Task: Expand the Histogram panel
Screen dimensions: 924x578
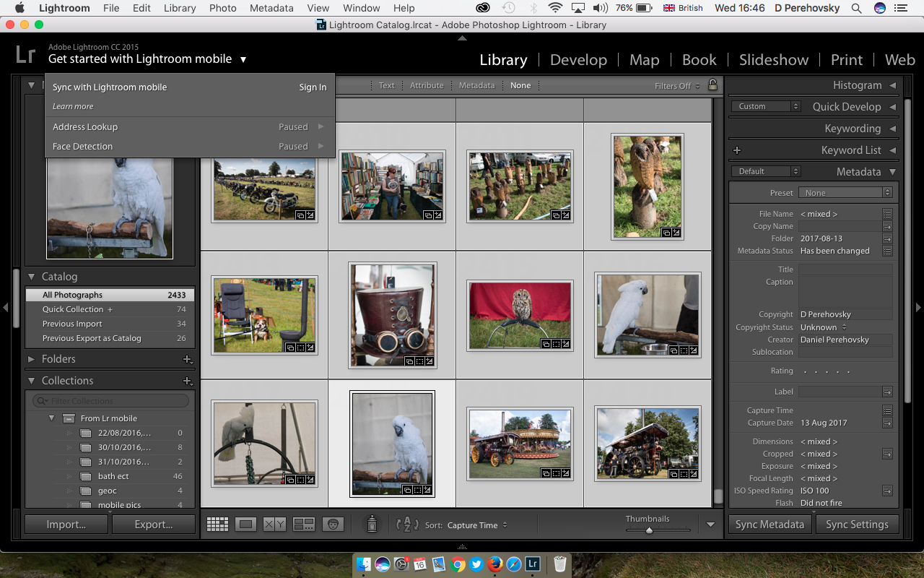Action: point(893,85)
